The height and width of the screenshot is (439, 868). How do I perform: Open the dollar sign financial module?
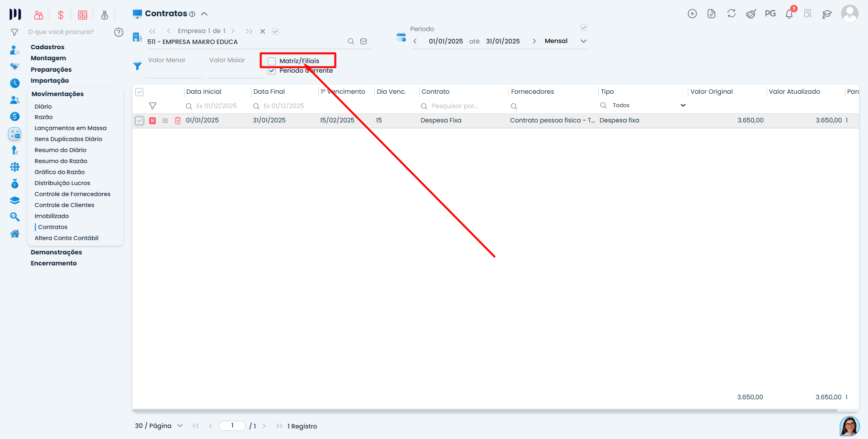click(61, 15)
